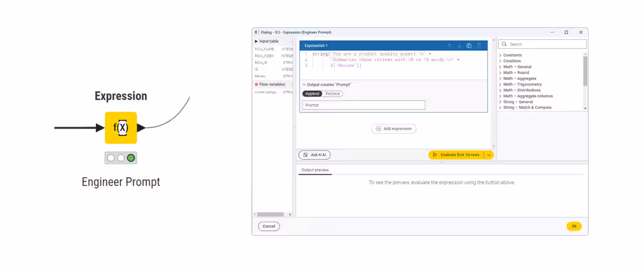Click the magnifier icon in the Search box

[504, 44]
